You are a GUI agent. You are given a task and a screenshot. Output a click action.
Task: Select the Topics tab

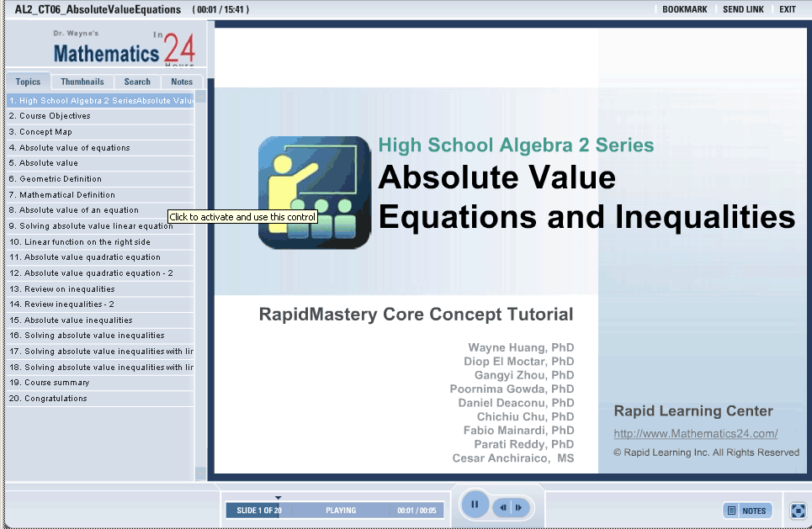28,82
